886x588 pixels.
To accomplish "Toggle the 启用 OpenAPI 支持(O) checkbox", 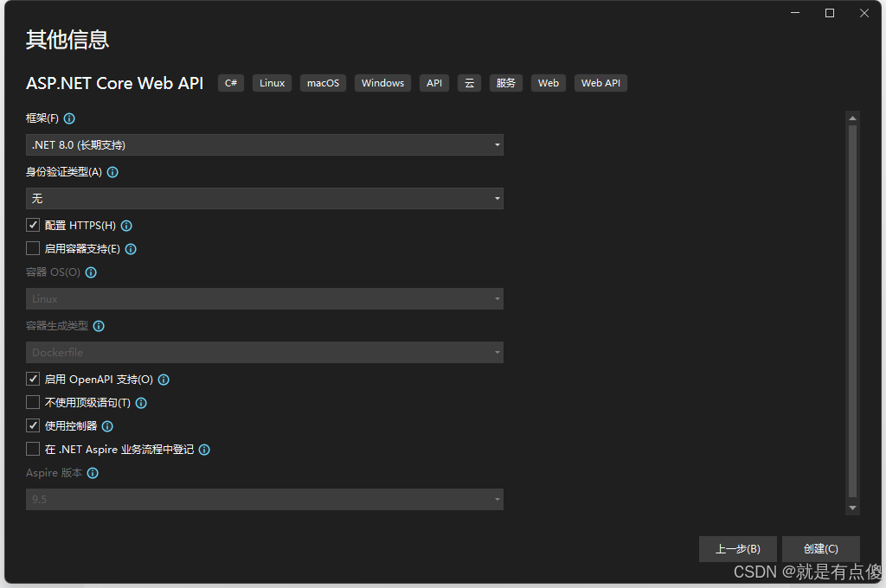I will coord(33,379).
